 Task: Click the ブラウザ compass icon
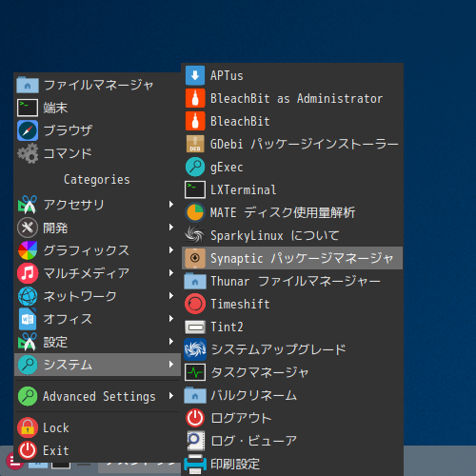coord(28,130)
